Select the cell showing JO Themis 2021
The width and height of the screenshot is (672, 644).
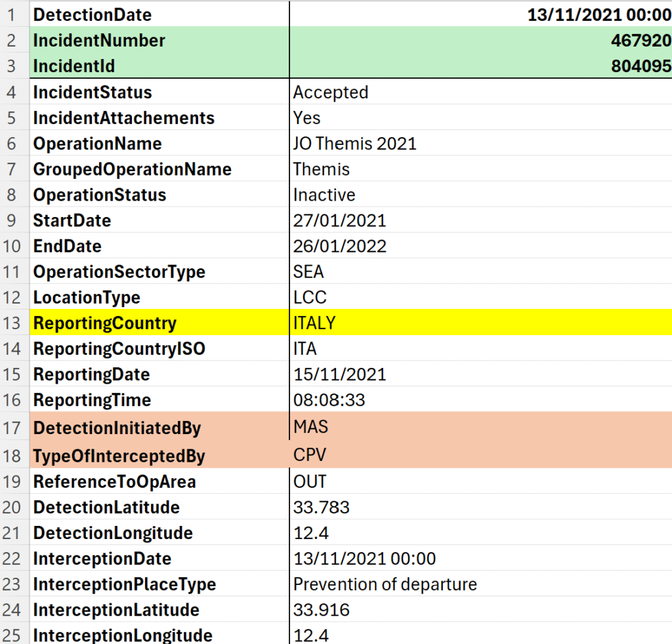click(354, 144)
